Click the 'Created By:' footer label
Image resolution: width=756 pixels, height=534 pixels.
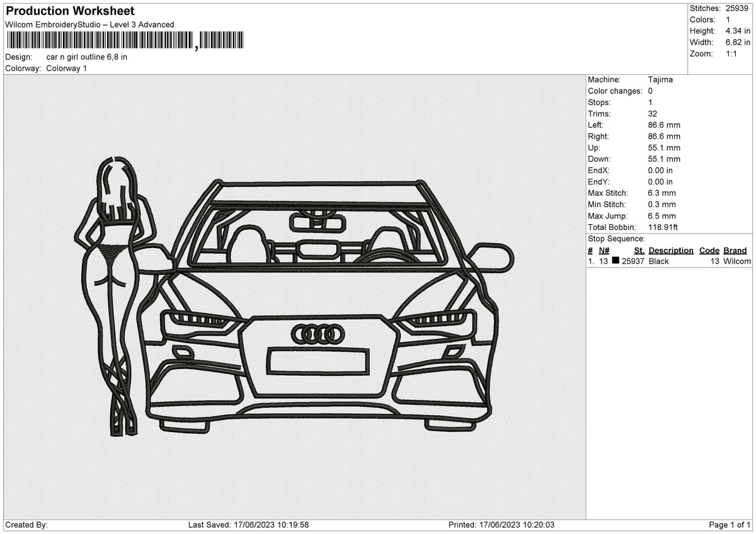point(26,525)
